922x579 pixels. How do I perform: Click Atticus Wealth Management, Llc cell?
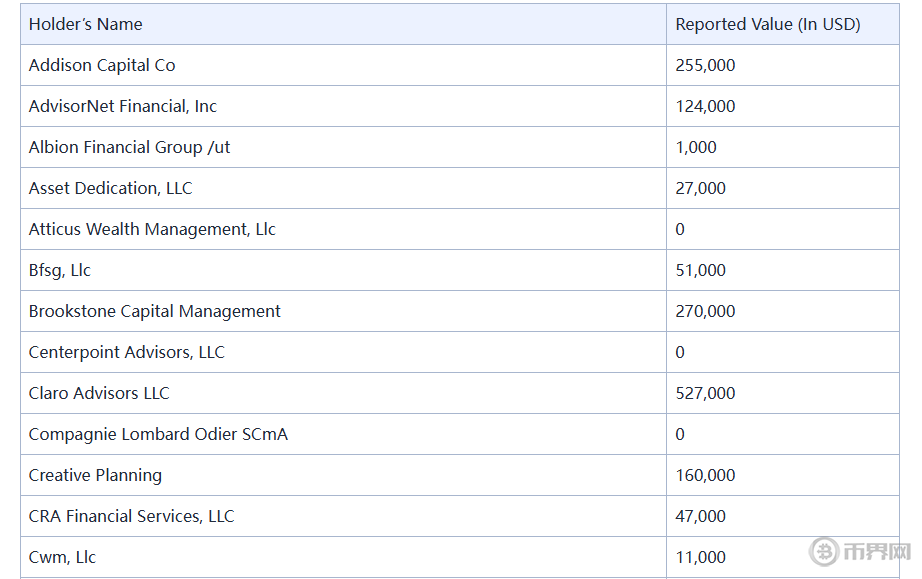tap(152, 229)
